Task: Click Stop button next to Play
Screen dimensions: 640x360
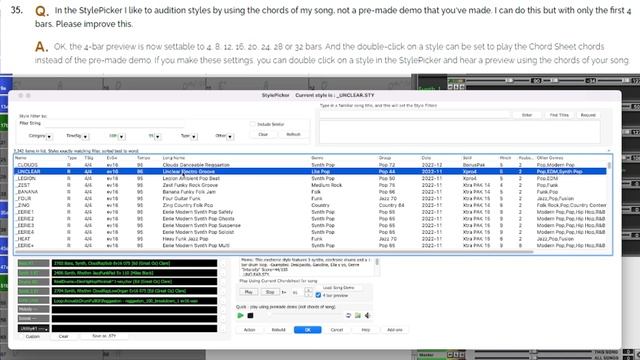Action: [x=270, y=292]
